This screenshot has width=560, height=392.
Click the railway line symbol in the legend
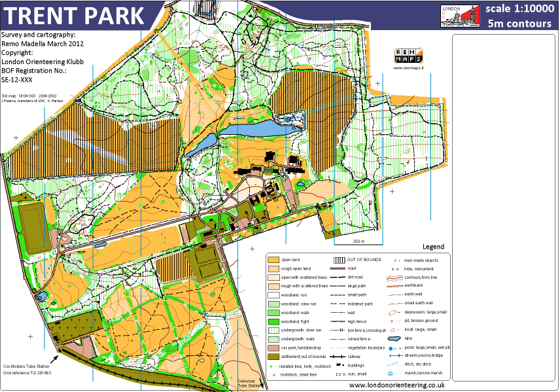(339, 355)
